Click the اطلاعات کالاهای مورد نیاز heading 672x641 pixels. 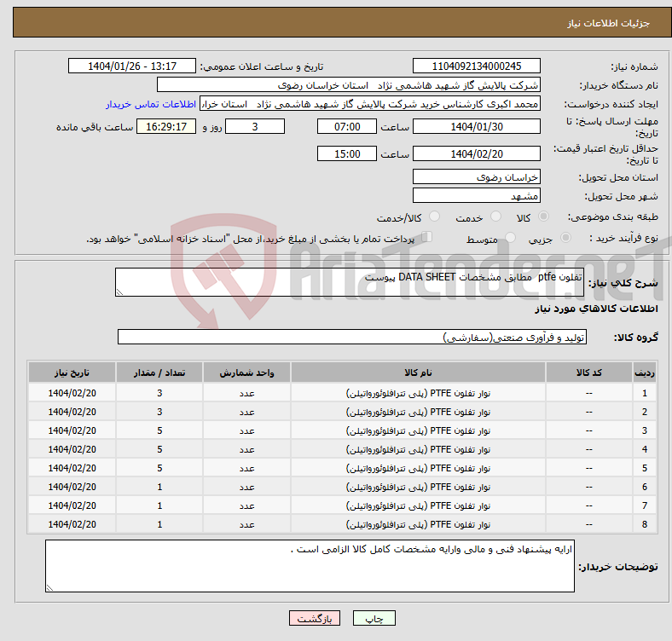pyautogui.click(x=596, y=309)
